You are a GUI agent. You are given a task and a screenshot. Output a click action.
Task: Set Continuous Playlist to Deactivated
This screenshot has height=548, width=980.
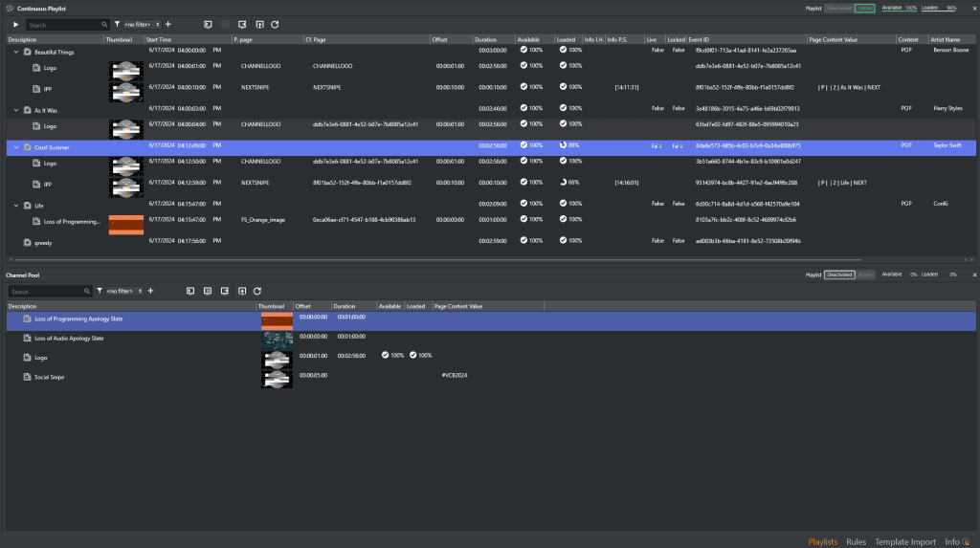(x=839, y=8)
